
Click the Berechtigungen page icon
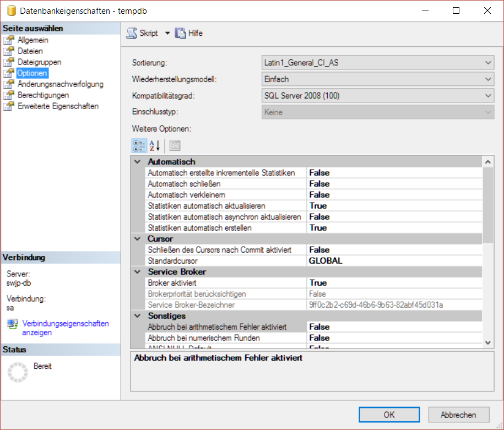click(x=8, y=95)
